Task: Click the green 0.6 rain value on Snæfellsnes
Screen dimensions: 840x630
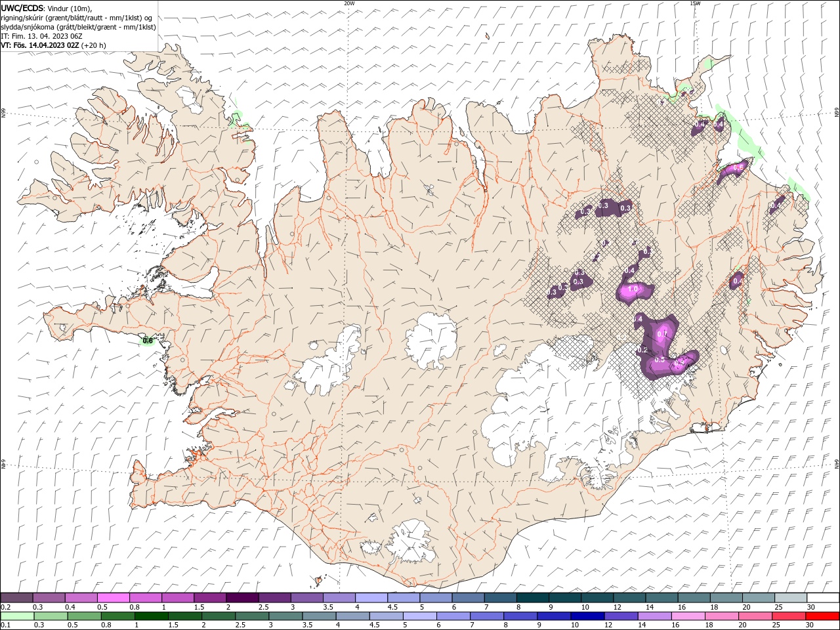Action: tap(148, 341)
